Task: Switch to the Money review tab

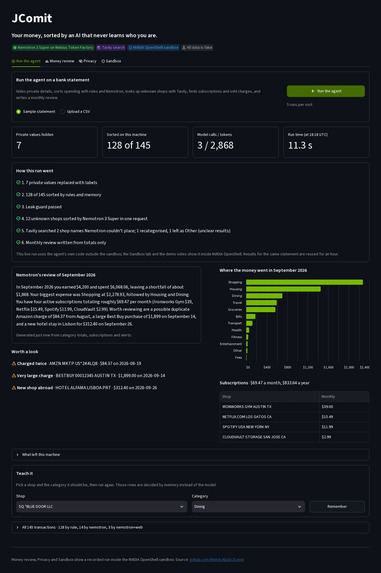Action: pyautogui.click(x=60, y=61)
